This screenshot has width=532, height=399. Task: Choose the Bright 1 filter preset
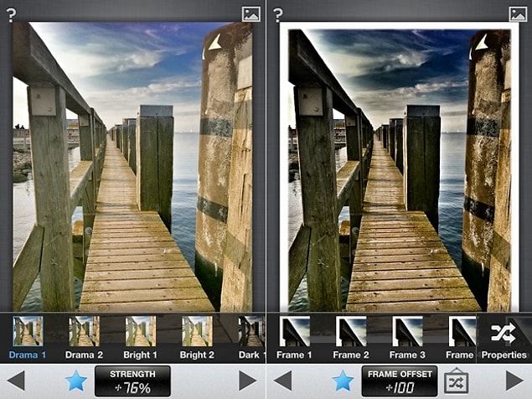(x=141, y=331)
